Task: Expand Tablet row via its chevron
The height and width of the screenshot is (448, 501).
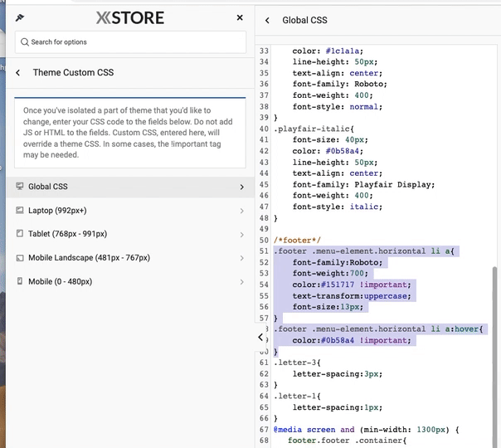Action: [242, 235]
